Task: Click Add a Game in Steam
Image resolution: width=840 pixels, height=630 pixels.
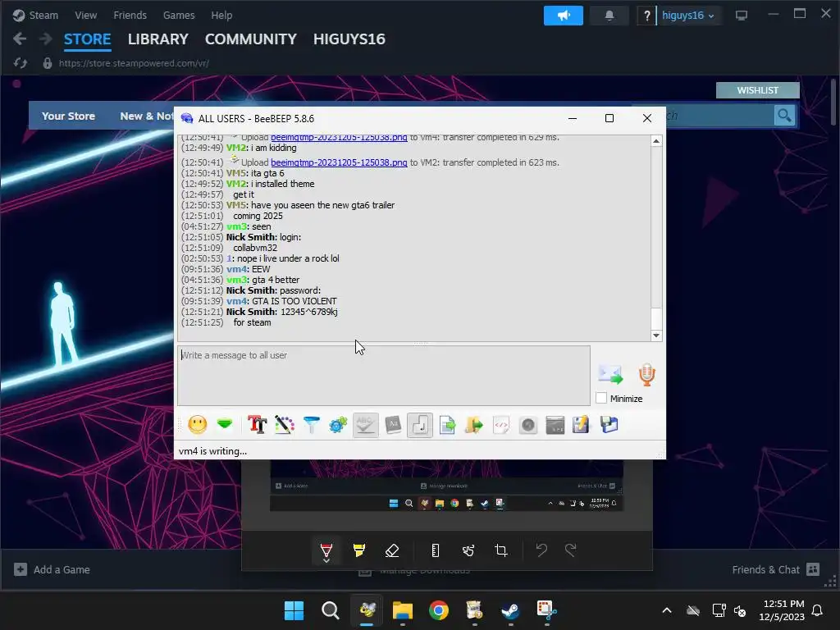Action: tap(52, 569)
